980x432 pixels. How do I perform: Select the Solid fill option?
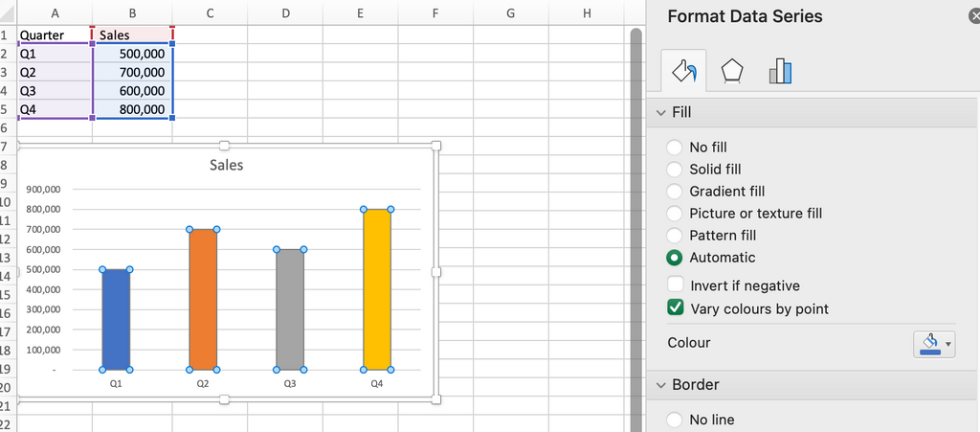(674, 170)
